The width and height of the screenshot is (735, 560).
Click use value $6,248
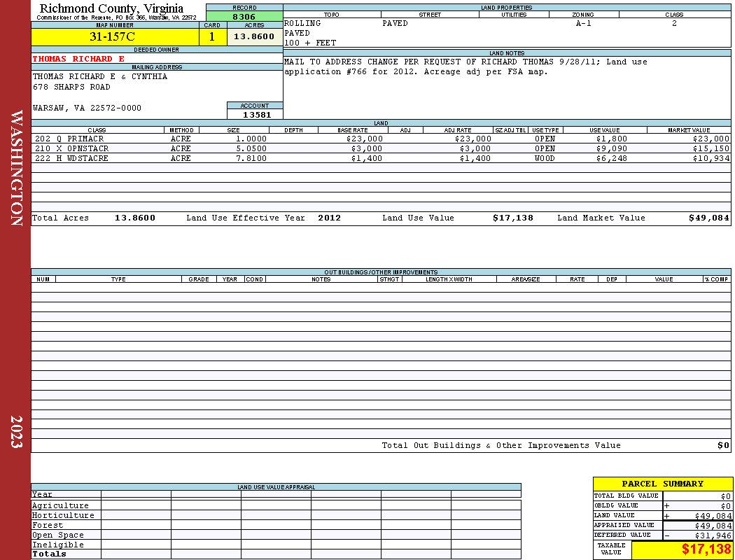click(611, 158)
